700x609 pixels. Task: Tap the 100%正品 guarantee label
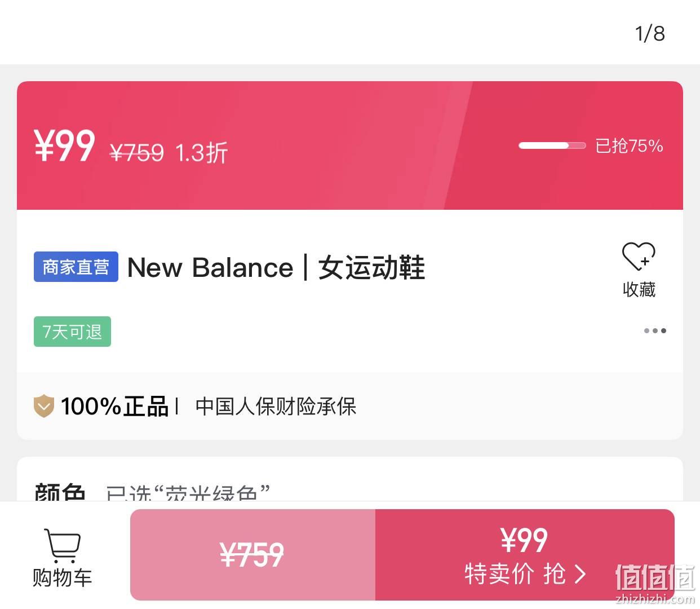(114, 406)
